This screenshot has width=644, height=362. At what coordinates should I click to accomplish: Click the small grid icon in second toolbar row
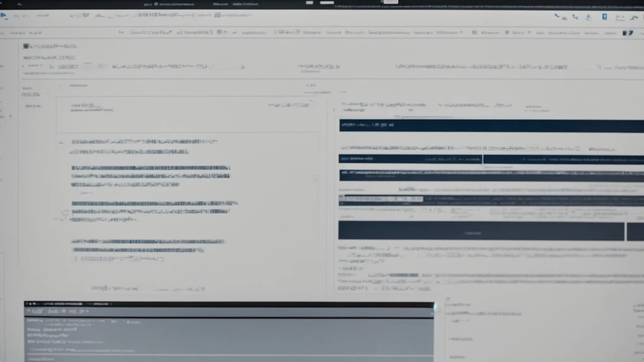coord(219,32)
